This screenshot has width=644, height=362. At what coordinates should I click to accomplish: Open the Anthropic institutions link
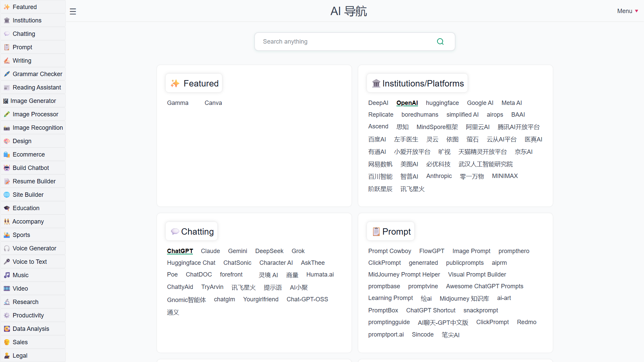coord(439,176)
